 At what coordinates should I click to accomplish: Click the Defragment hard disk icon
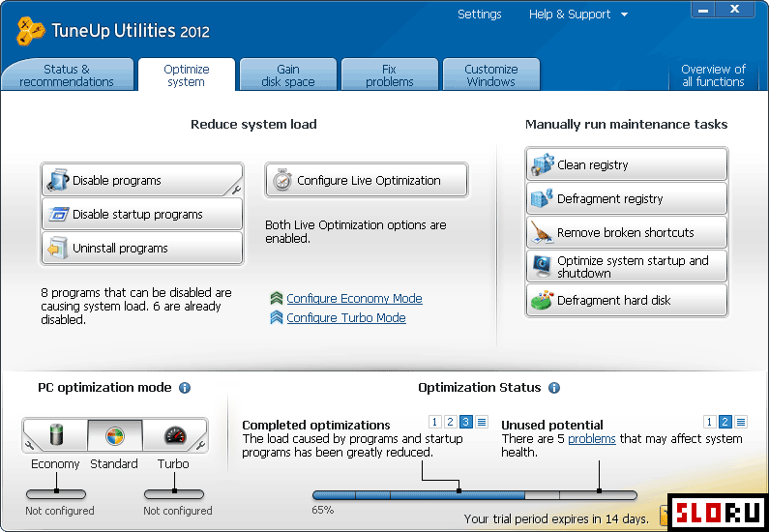542,300
